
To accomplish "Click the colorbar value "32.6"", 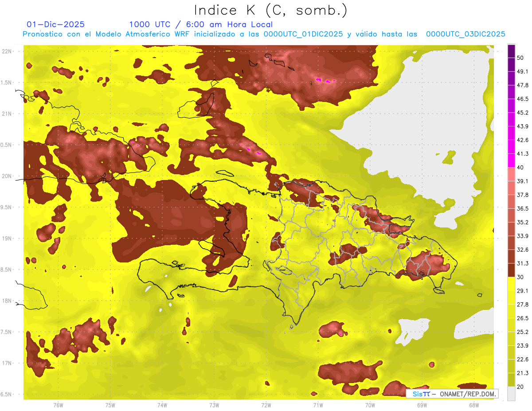I will click(523, 250).
